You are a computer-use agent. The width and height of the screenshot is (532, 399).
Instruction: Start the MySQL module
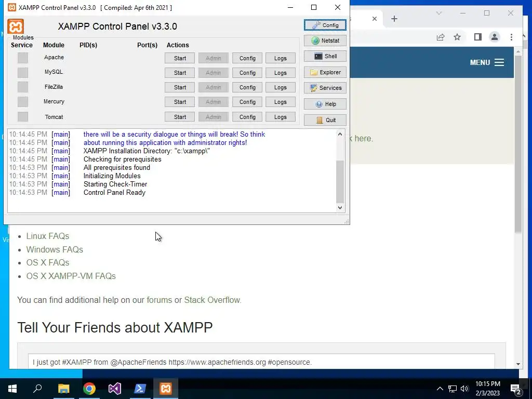point(180,73)
